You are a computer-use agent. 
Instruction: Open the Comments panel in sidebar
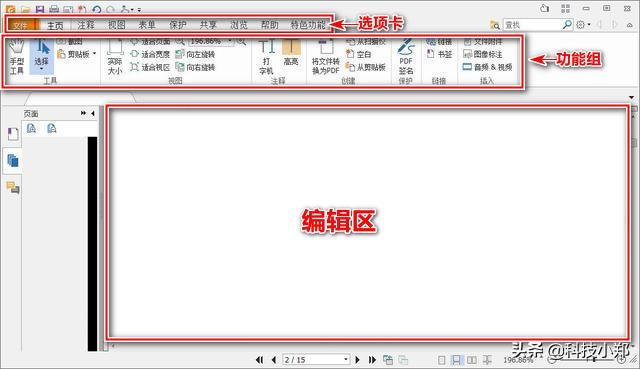[13, 187]
